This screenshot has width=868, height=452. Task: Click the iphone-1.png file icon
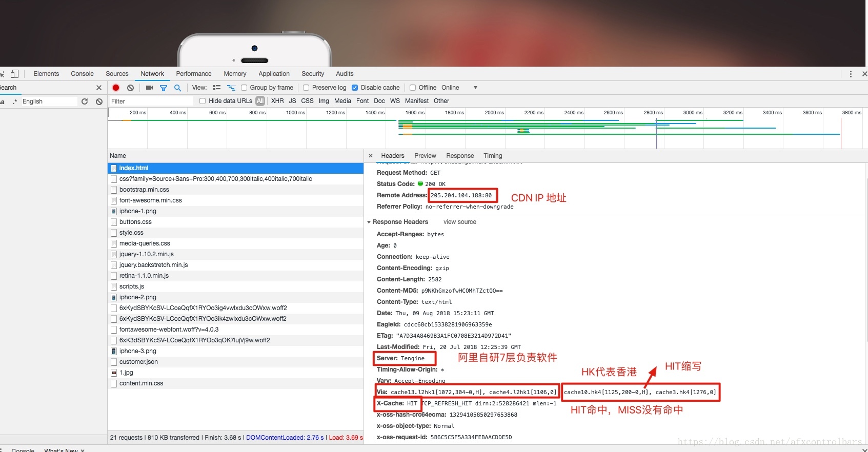[x=114, y=211]
